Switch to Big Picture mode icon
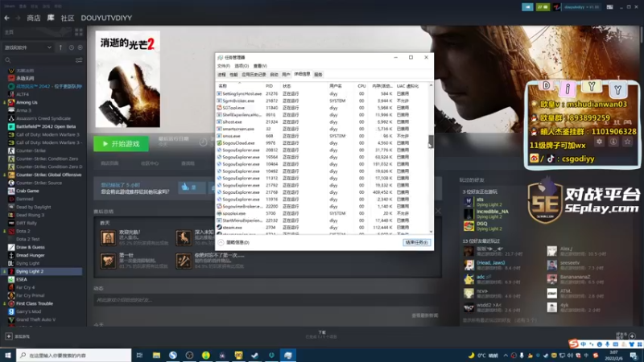This screenshot has height=362, width=644. pos(610,7)
